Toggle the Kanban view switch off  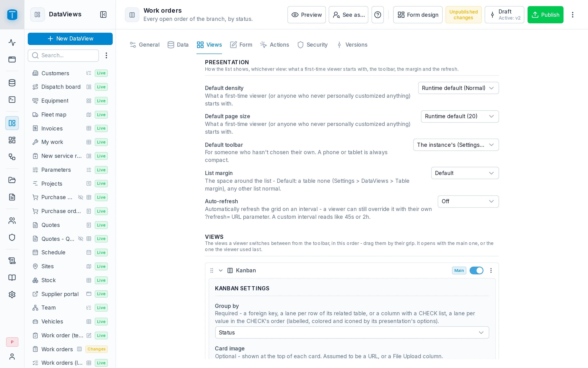pyautogui.click(x=476, y=270)
